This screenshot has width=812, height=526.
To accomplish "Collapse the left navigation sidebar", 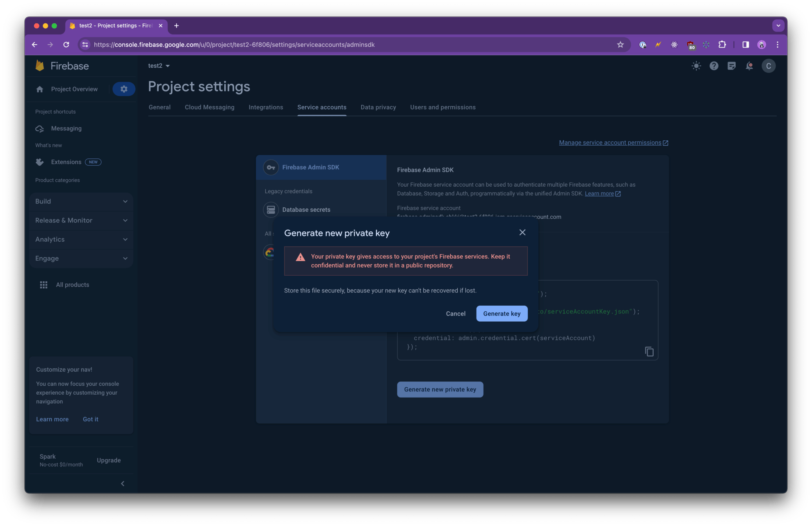I will pos(122,483).
